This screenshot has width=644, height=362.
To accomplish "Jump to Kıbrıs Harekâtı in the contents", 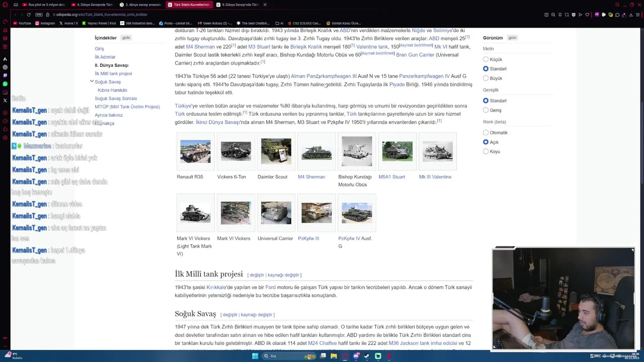I will pos(112,90).
